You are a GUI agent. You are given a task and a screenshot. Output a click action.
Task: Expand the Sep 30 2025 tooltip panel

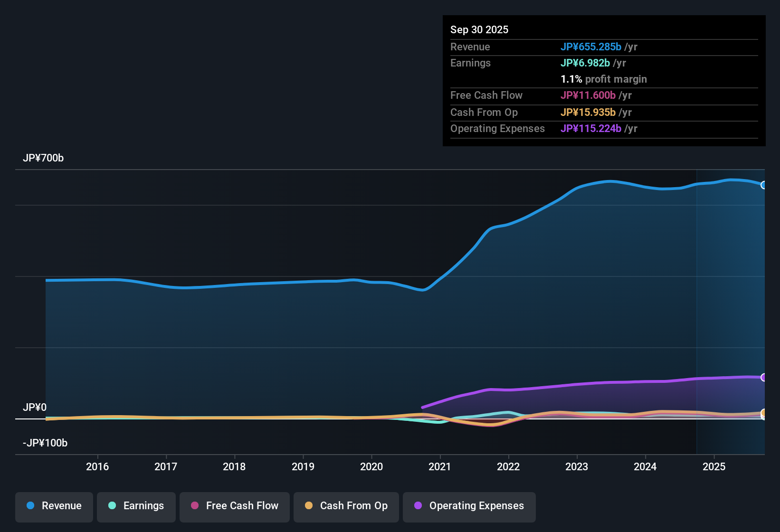click(x=479, y=29)
